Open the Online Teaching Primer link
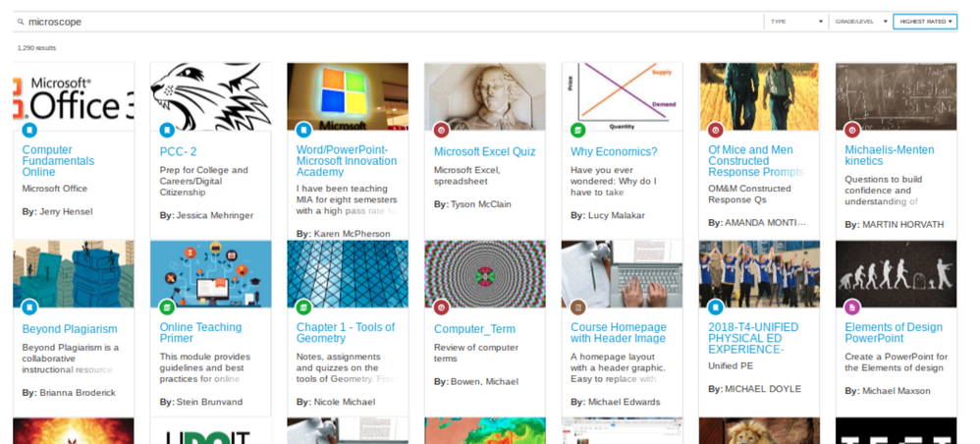The height and width of the screenshot is (444, 980). pyautogui.click(x=200, y=333)
